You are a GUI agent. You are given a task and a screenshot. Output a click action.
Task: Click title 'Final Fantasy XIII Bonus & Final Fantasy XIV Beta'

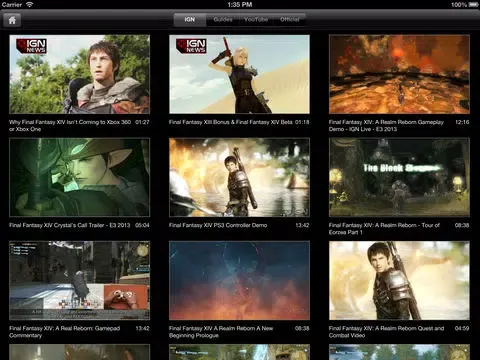point(231,122)
